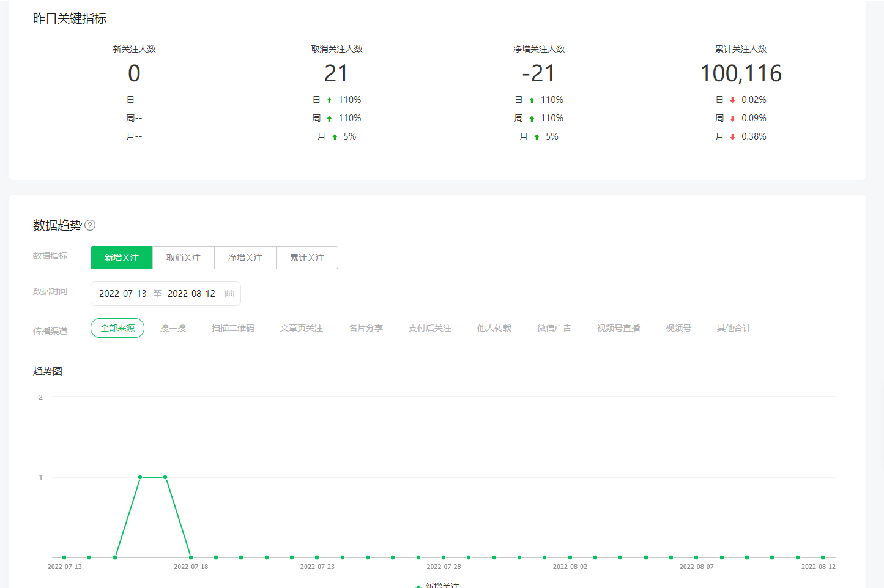
Task: Switch to the 净增关注 metric tab
Action: pyautogui.click(x=245, y=258)
